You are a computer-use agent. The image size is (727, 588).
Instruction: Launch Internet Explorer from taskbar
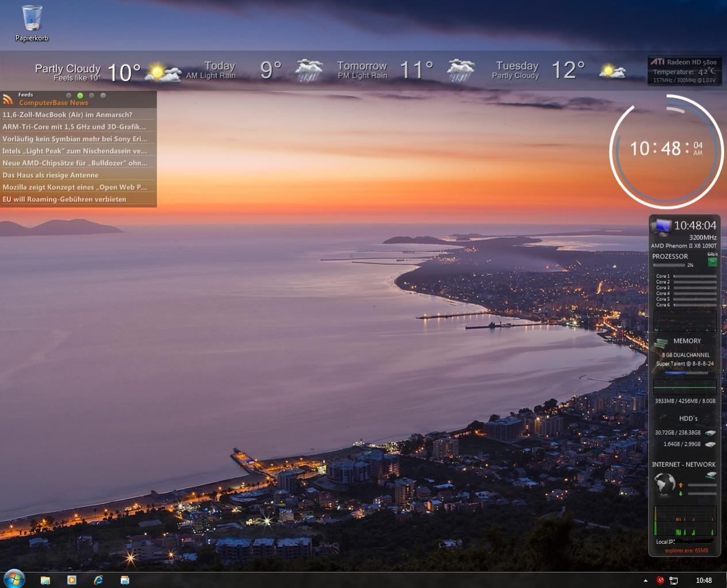[98, 580]
